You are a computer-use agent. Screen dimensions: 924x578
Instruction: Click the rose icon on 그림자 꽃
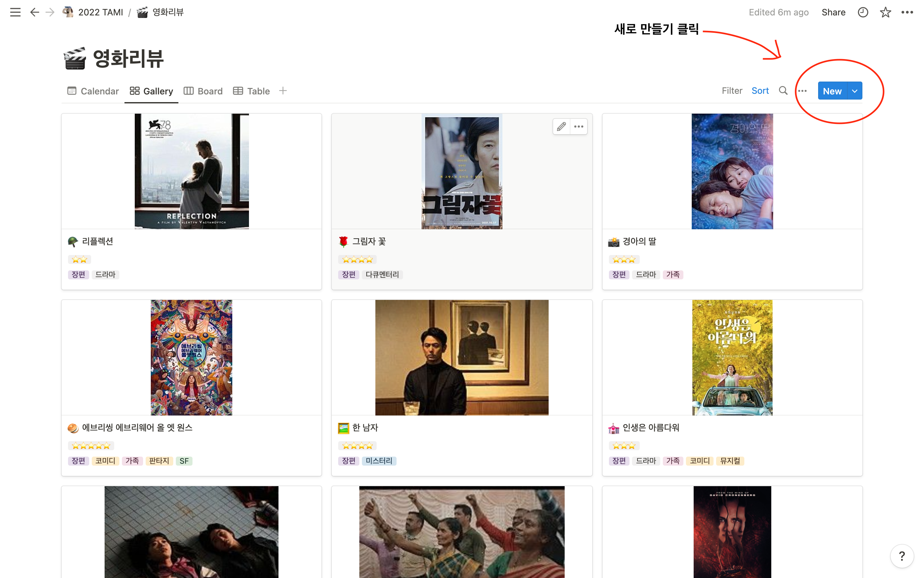(x=343, y=241)
